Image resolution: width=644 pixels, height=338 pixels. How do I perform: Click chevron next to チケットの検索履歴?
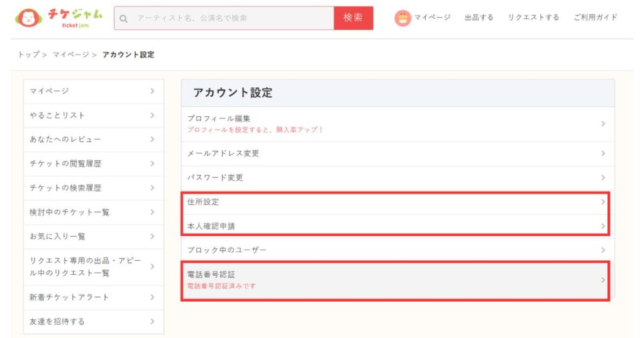pyautogui.click(x=152, y=188)
